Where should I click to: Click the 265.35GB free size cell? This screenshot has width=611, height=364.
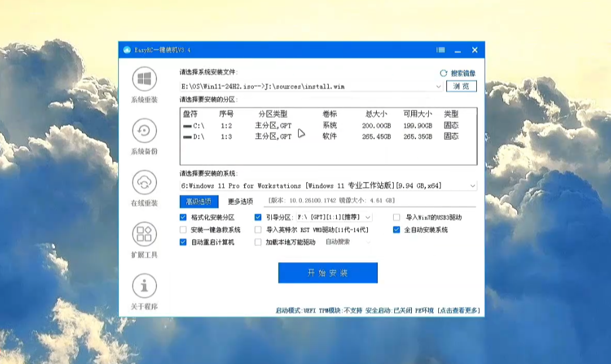point(418,136)
